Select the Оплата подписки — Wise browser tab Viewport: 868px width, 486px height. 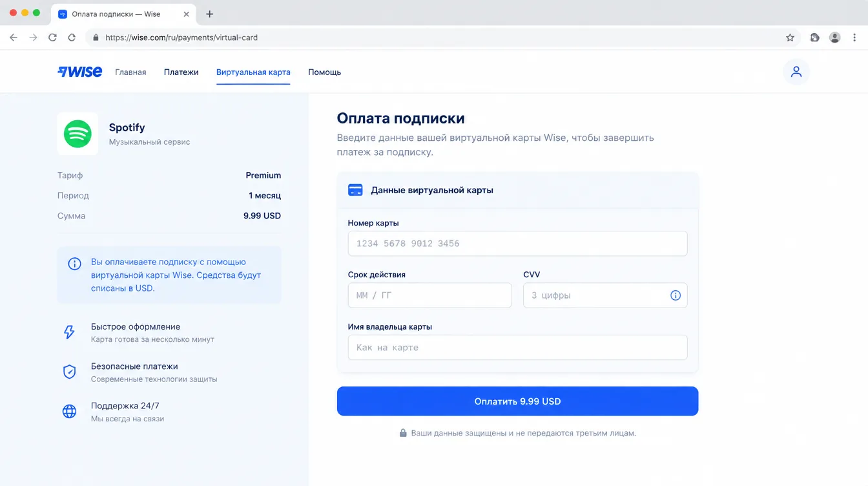(x=124, y=14)
